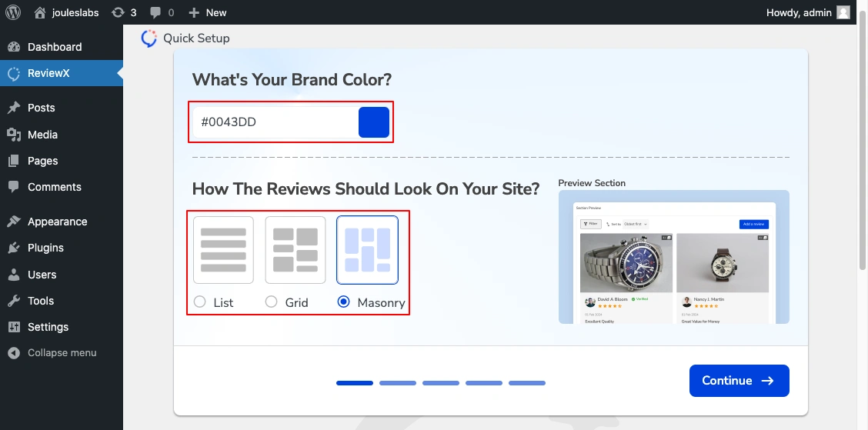Click the ReviewX sidebar icon

pos(14,73)
